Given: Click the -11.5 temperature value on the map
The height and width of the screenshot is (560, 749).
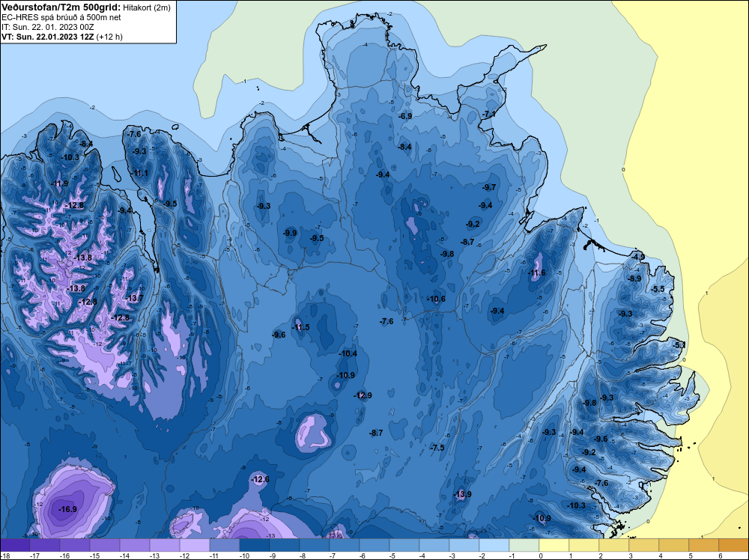Looking at the screenshot, I should 300,327.
